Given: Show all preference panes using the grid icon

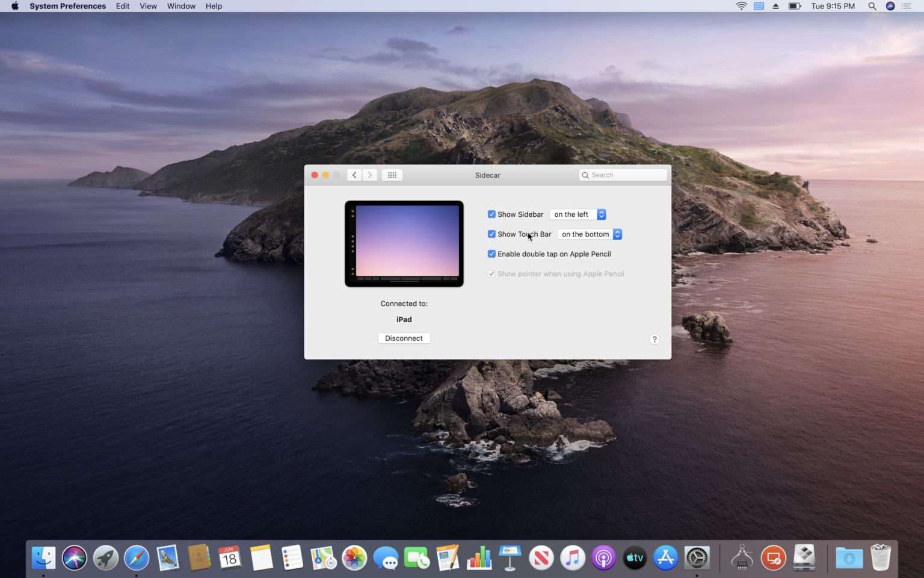Looking at the screenshot, I should 392,175.
